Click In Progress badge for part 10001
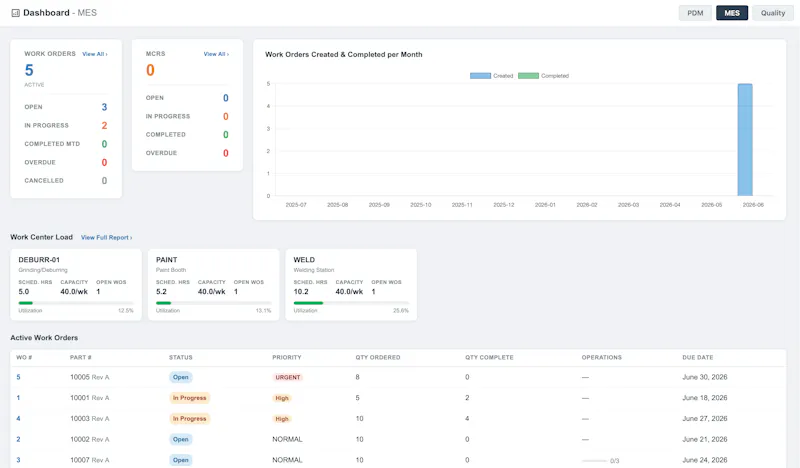Viewport: 800px width, 468px height. [189, 398]
